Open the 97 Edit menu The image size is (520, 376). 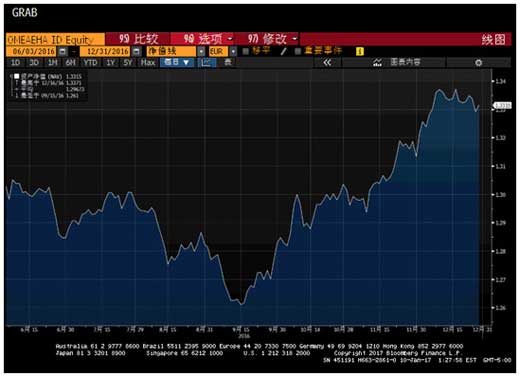click(272, 39)
